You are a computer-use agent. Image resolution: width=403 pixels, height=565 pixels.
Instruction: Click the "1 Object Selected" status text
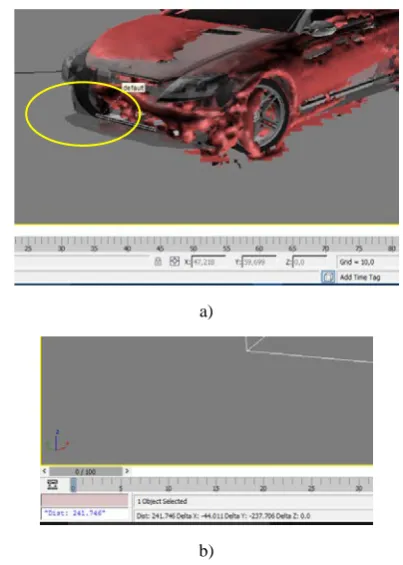tap(162, 501)
